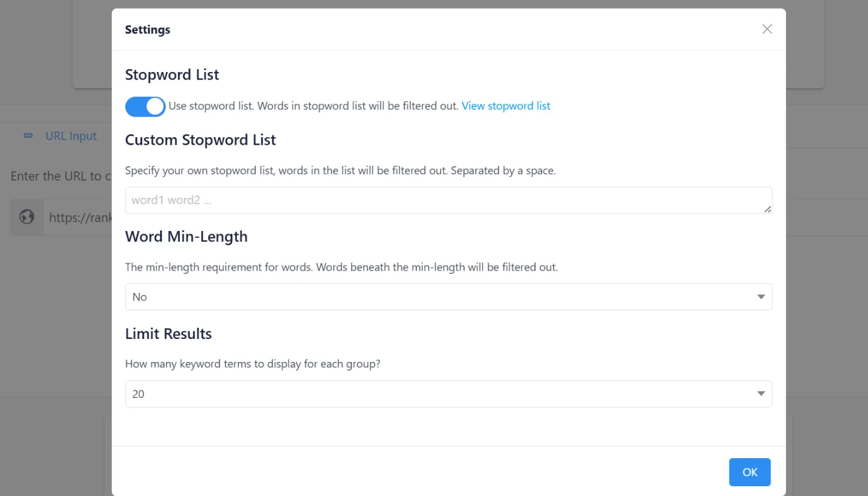Disable stopword filtering with the blue switch
The height and width of the screenshot is (496, 868).
(145, 106)
